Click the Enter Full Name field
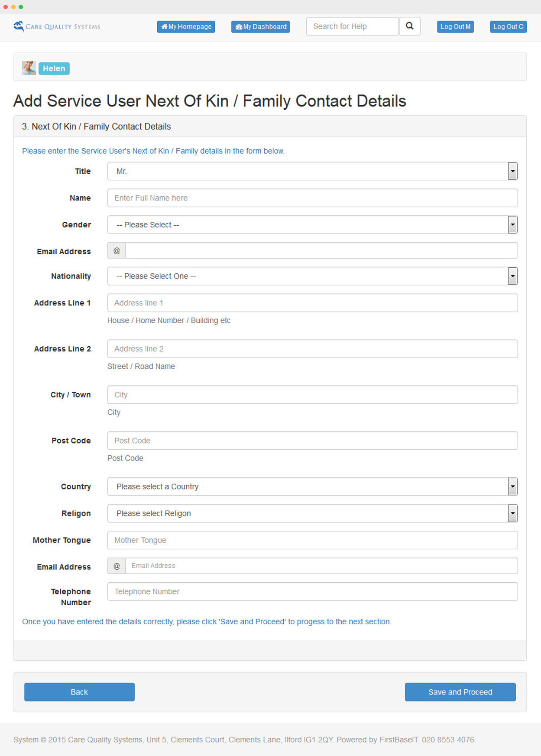The image size is (541, 756). 312,198
